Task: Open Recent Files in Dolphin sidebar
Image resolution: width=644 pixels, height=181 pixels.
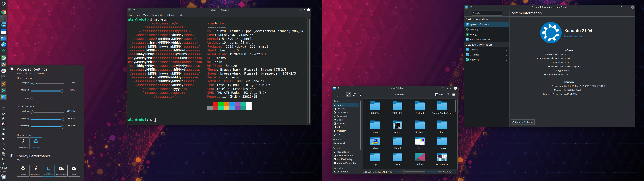Action: point(345,152)
